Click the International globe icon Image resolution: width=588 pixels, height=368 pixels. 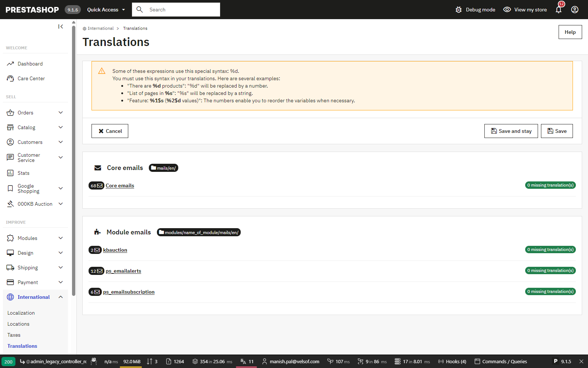tap(10, 297)
